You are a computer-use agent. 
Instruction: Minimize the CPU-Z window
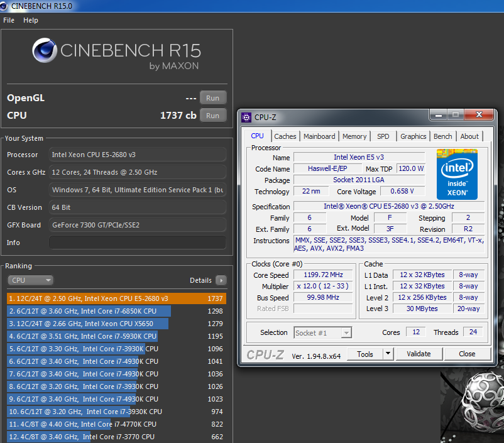439,115
